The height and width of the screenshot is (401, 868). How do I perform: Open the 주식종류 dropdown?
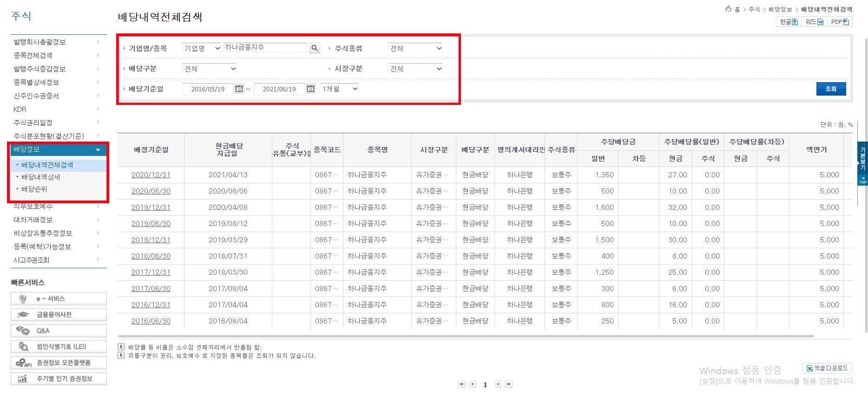pyautogui.click(x=415, y=48)
